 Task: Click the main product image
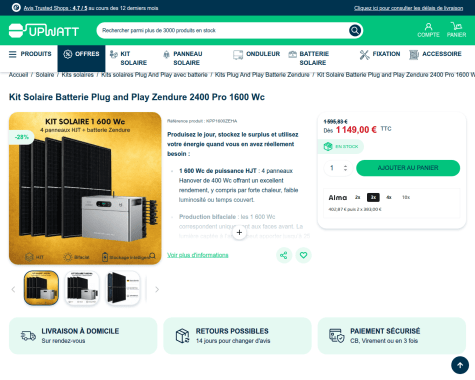(x=85, y=188)
